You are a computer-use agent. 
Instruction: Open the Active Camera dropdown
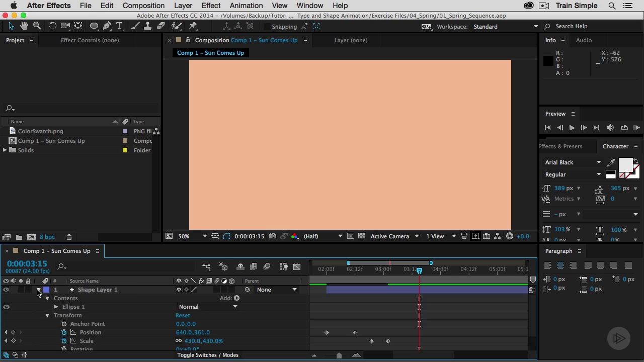(x=394, y=236)
